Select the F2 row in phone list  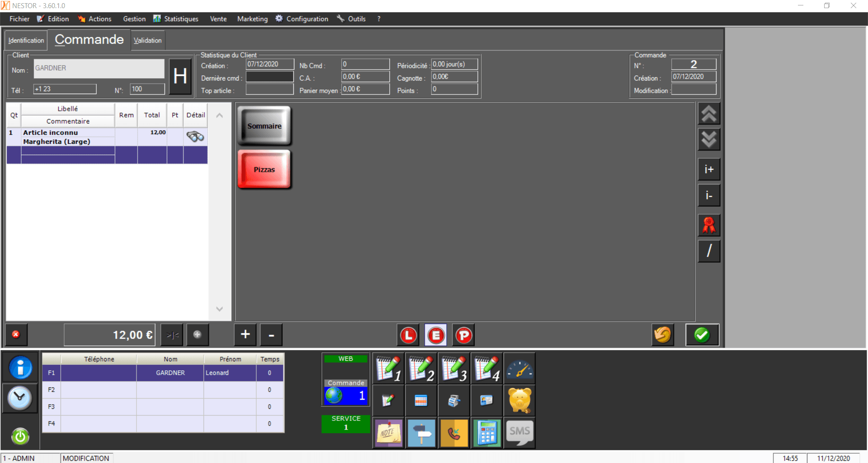(163, 390)
